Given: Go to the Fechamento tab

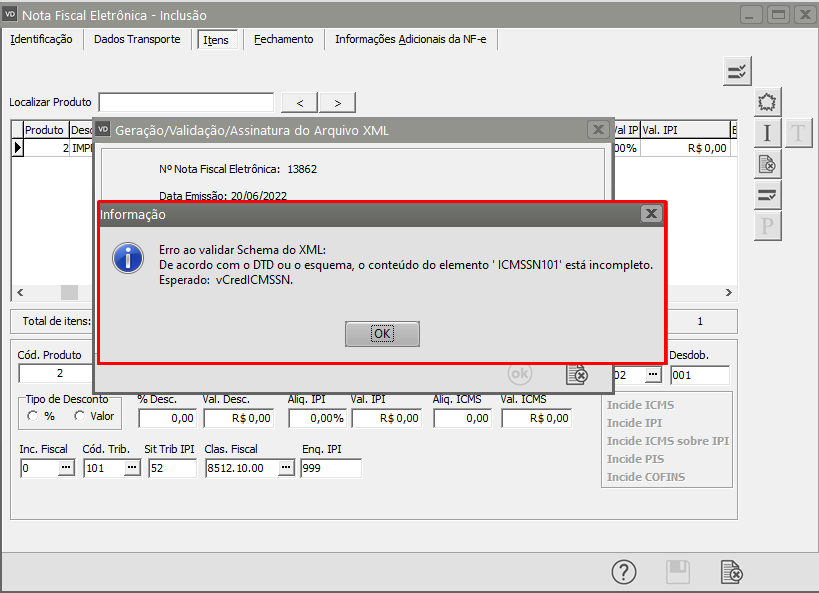Looking at the screenshot, I should (283, 39).
